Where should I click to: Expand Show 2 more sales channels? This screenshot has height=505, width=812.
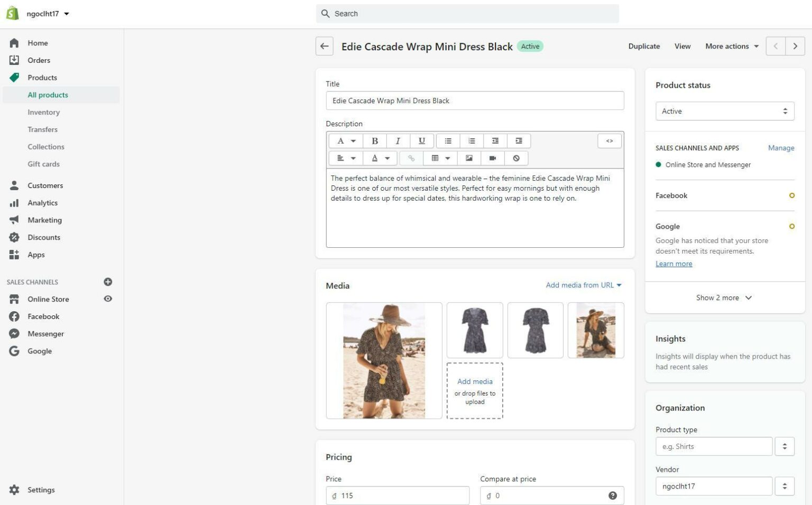(724, 297)
